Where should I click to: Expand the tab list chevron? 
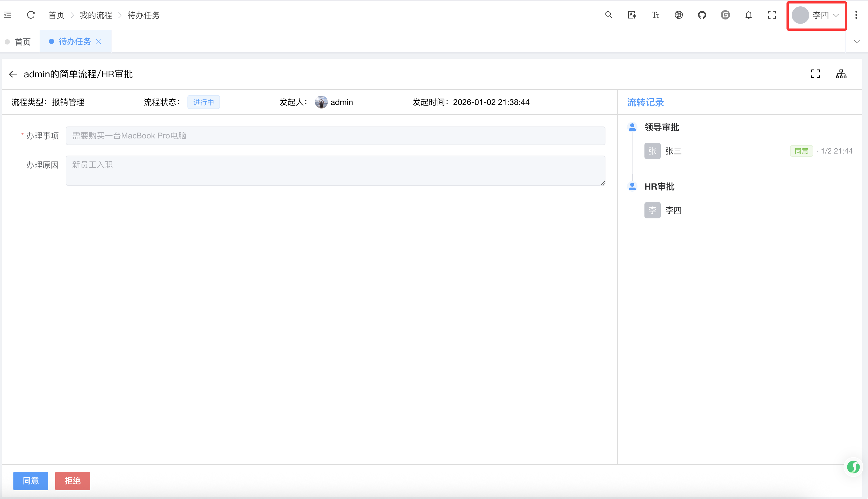point(857,41)
